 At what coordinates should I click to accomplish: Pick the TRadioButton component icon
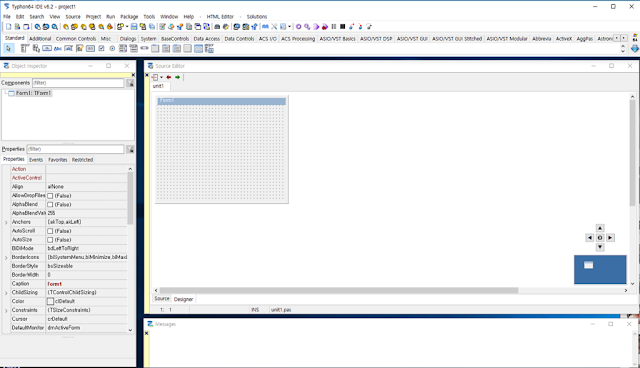pos(112,48)
